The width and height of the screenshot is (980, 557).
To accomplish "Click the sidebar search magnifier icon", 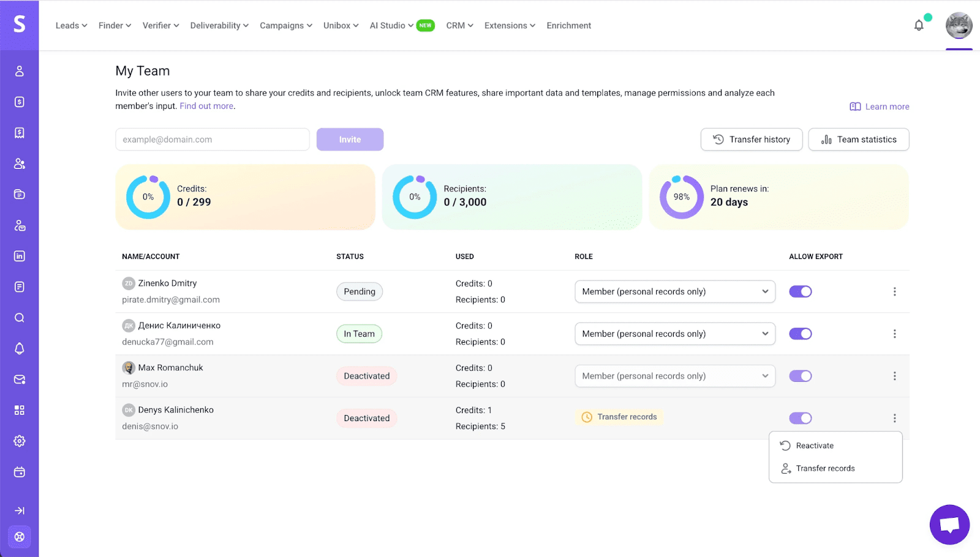I will (x=20, y=318).
